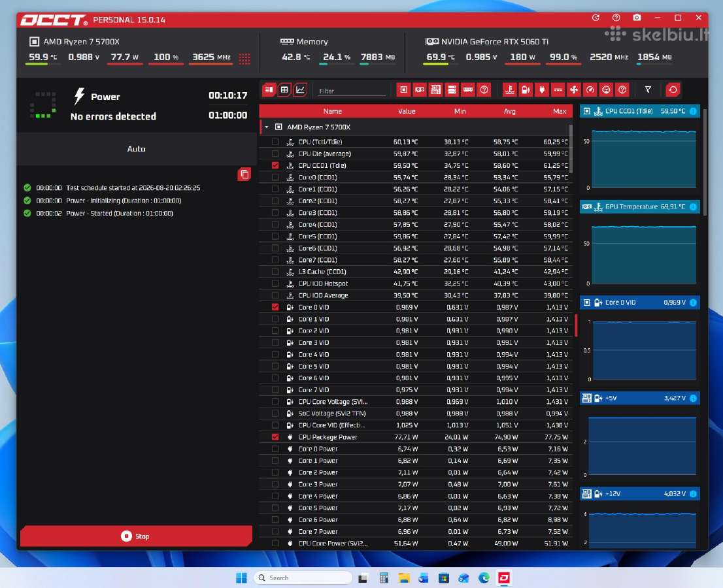The width and height of the screenshot is (723, 588).
Task: Uncheck the CPU Package Power checkbox
Action: coord(275,437)
